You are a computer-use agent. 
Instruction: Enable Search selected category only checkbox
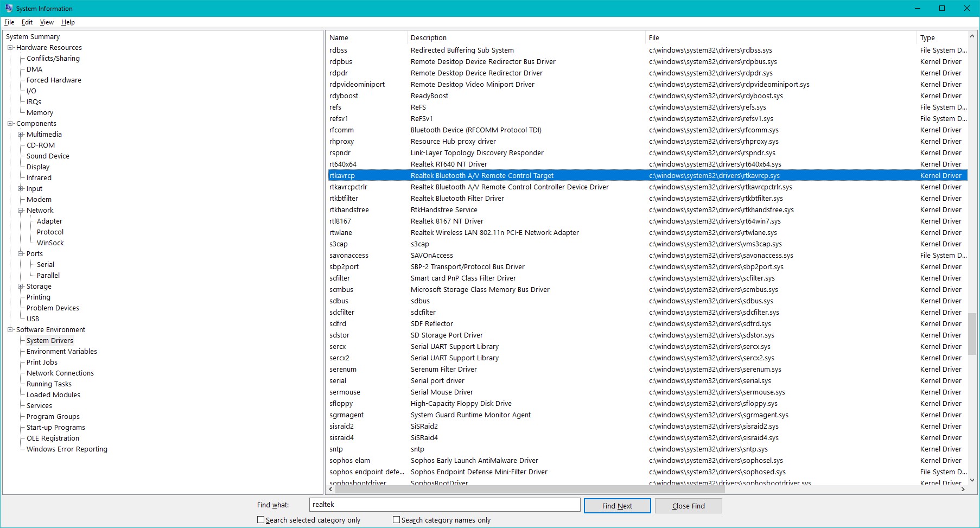pyautogui.click(x=261, y=520)
